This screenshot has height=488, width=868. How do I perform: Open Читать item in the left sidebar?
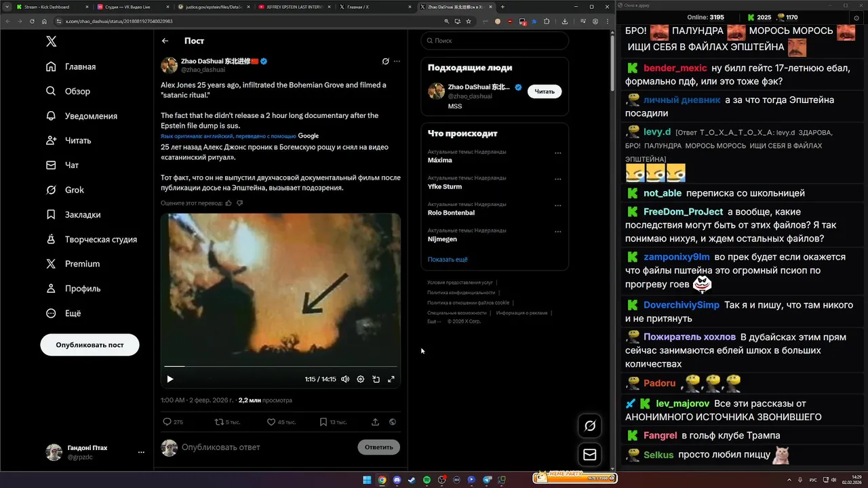click(x=68, y=140)
